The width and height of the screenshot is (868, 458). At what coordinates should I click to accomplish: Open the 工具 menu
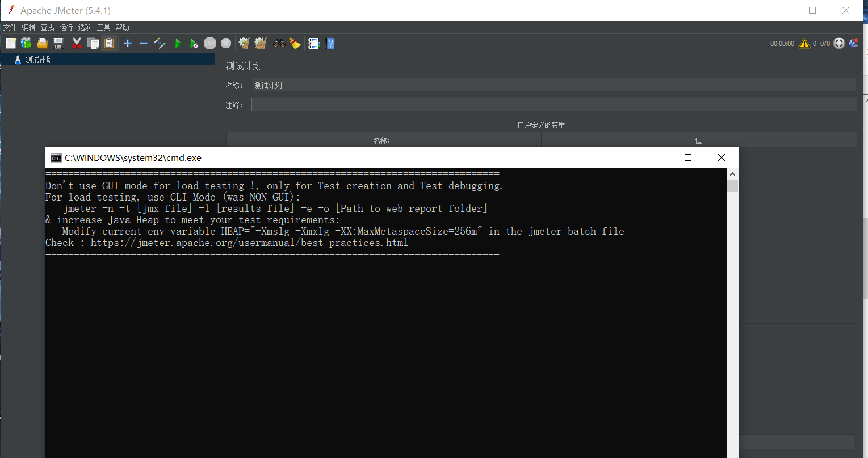pos(103,27)
